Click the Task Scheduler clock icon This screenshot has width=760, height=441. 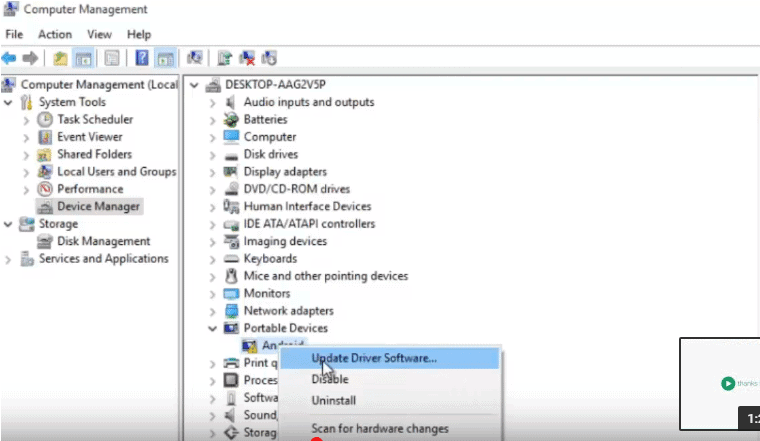pyautogui.click(x=45, y=119)
